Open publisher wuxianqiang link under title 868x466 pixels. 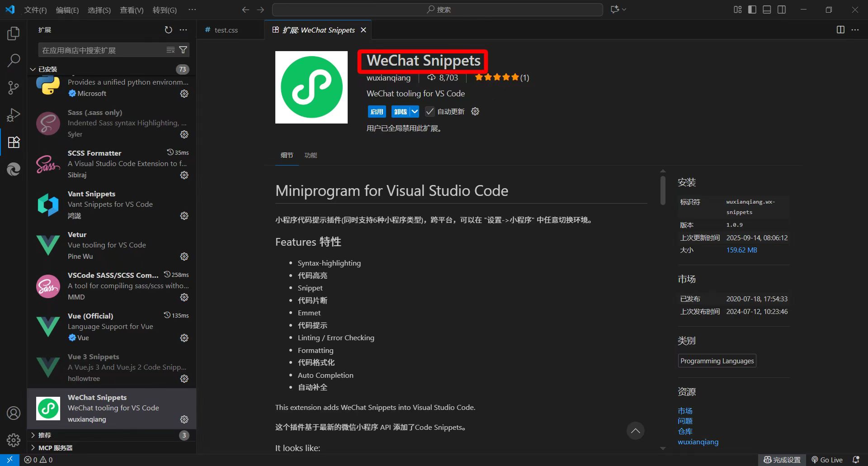389,78
